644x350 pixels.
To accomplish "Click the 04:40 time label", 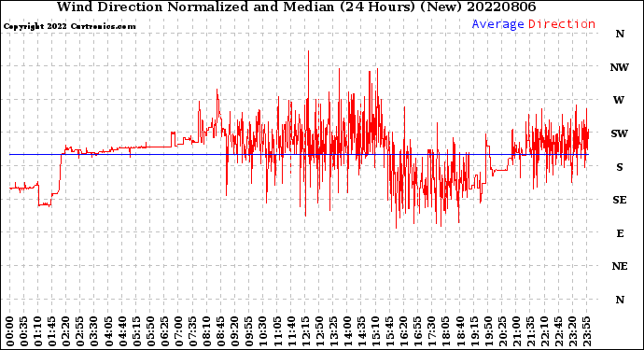I will click(x=122, y=331).
